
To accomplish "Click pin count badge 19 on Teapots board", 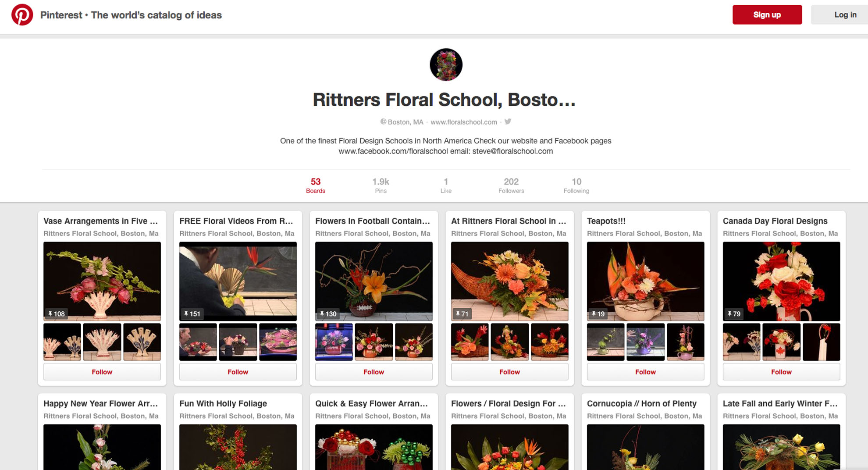I will point(598,314).
